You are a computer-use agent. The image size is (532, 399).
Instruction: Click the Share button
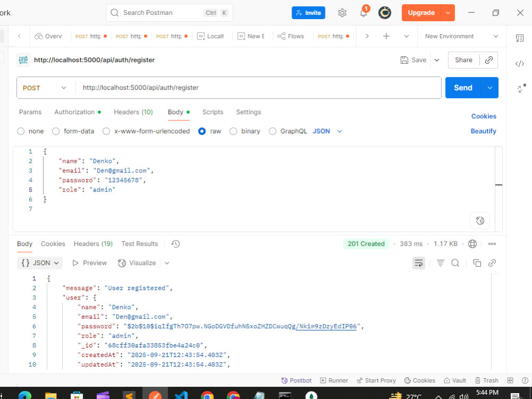463,60
